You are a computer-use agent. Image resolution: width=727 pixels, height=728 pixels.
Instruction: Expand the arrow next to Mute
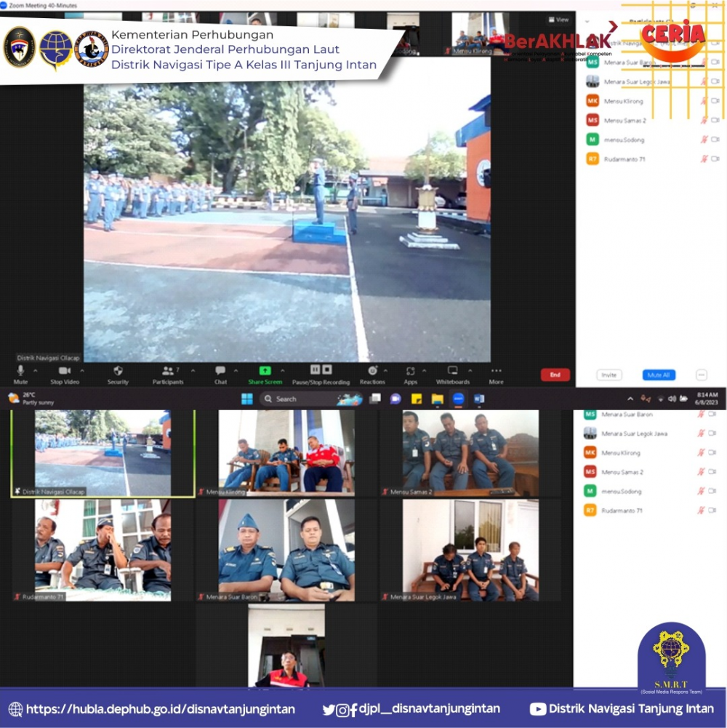coord(36,370)
